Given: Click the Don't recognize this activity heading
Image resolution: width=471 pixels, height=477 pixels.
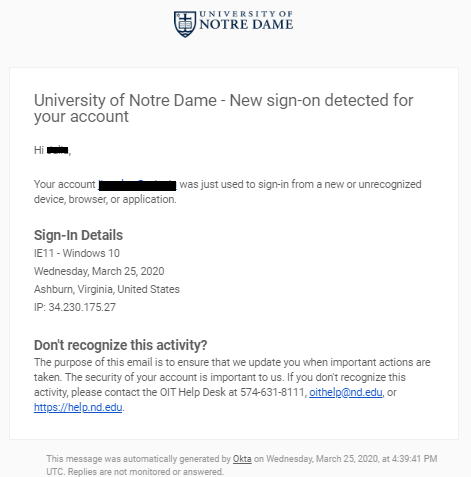Looking at the screenshot, I should point(121,345).
